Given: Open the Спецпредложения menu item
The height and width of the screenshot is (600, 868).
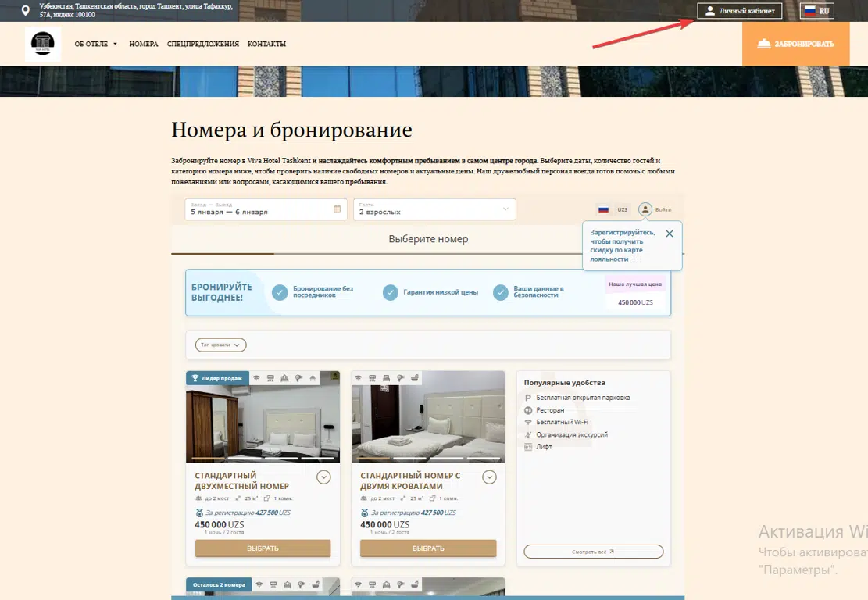Looking at the screenshot, I should pyautogui.click(x=203, y=44).
